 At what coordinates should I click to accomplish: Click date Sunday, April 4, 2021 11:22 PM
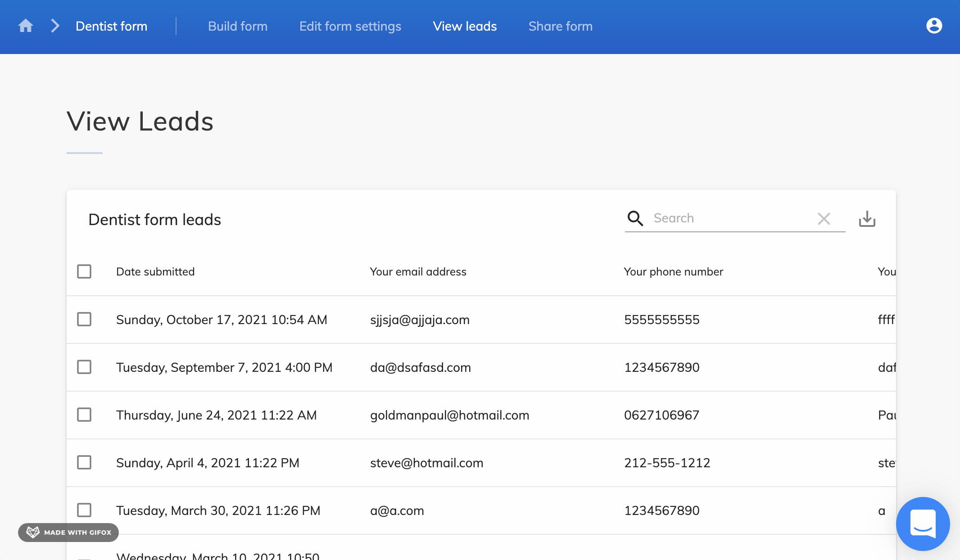pyautogui.click(x=208, y=463)
